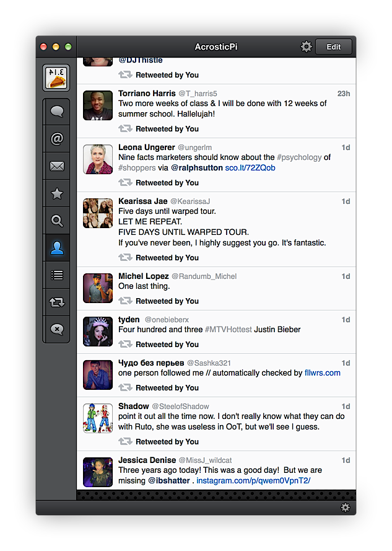The height and width of the screenshot is (551, 392).
Task: Select the 'One last thing.' tweet text
Action: click(144, 286)
